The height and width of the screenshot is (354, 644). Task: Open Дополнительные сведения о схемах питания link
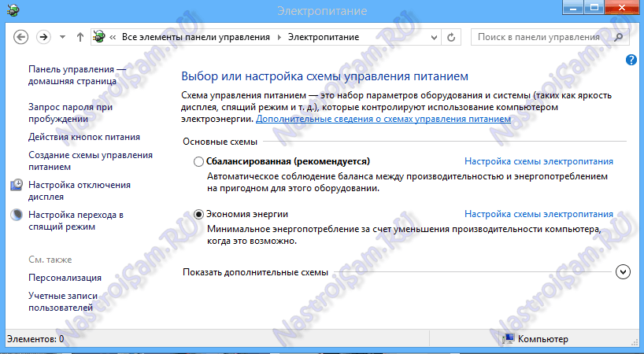[383, 118]
